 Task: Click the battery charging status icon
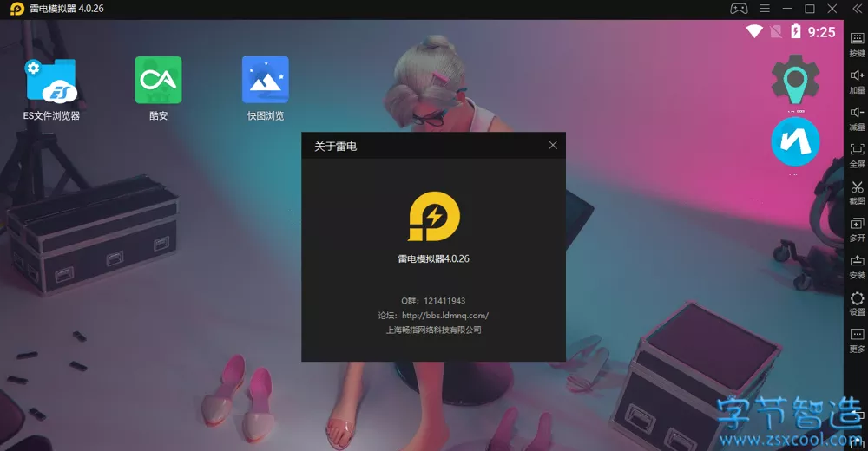[795, 31]
